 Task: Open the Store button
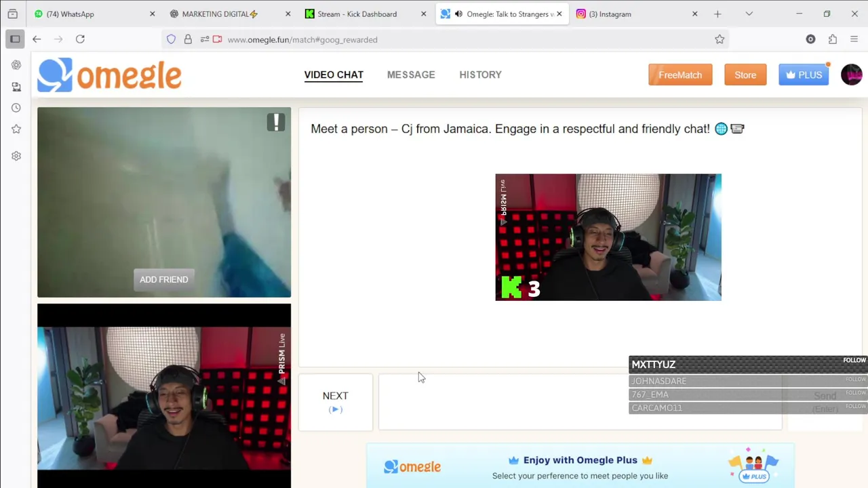pyautogui.click(x=745, y=75)
